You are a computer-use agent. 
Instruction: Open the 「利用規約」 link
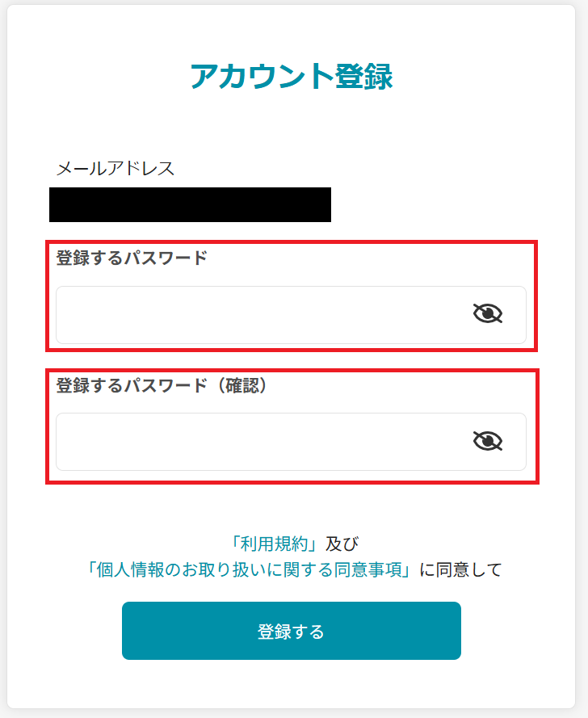[275, 544]
